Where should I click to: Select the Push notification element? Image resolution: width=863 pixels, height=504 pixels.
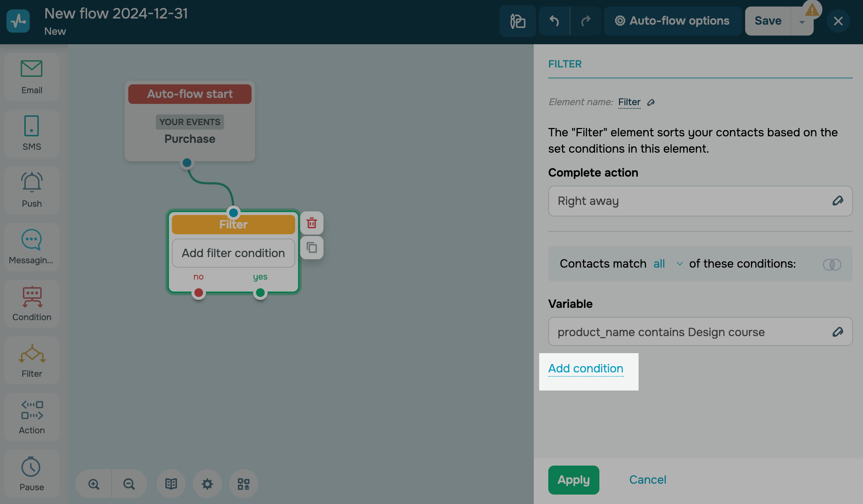click(x=32, y=190)
